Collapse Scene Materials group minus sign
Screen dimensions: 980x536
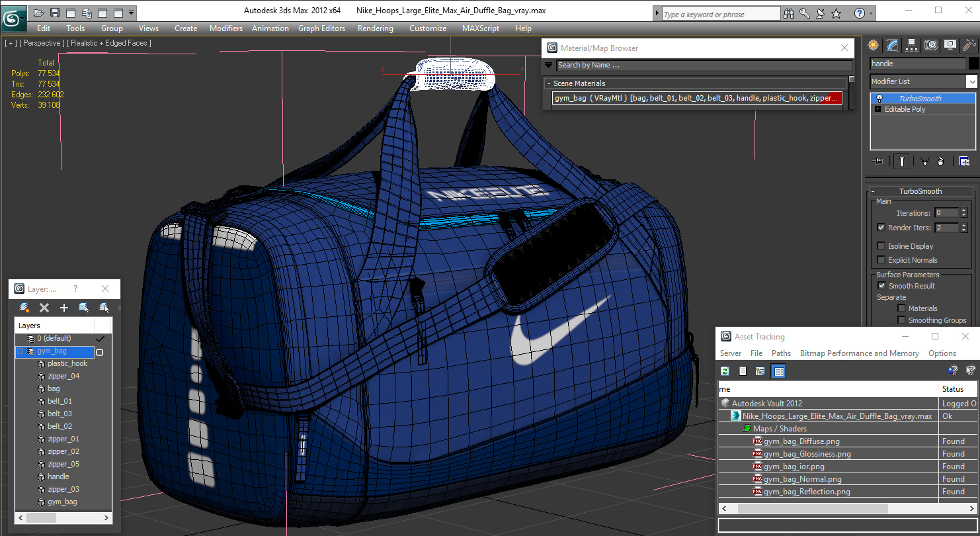[549, 83]
